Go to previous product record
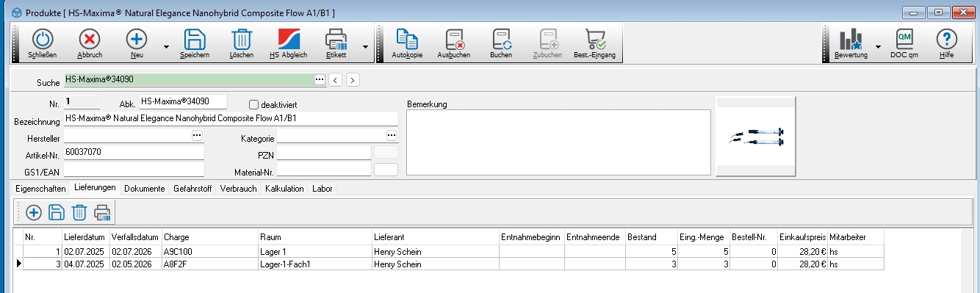The image size is (980, 293). click(x=336, y=79)
